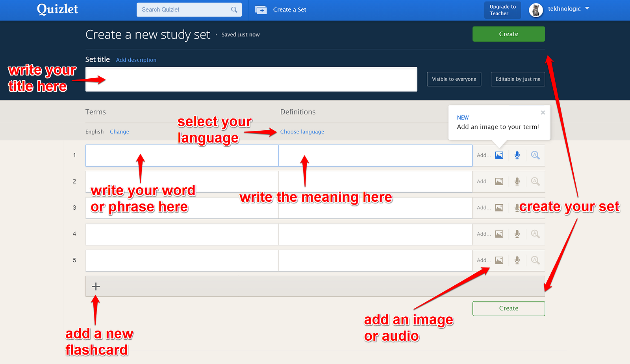This screenshot has height=364, width=630.
Task: Click the term field in row 4
Action: click(x=182, y=234)
